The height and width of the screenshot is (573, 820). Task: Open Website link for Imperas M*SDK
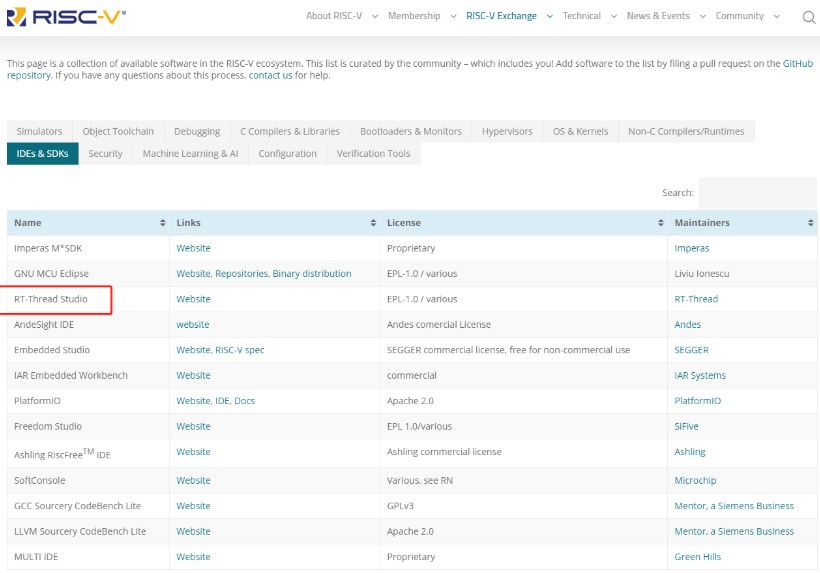point(193,248)
